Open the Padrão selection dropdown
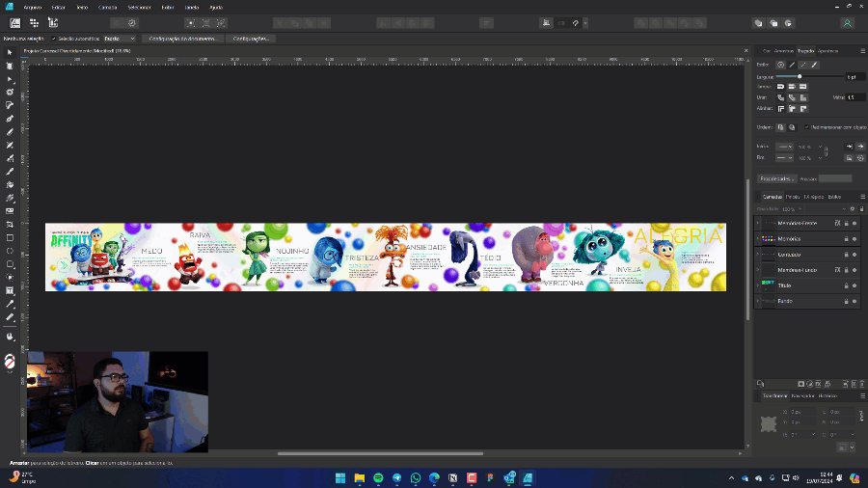The height and width of the screenshot is (488, 868). pos(120,39)
